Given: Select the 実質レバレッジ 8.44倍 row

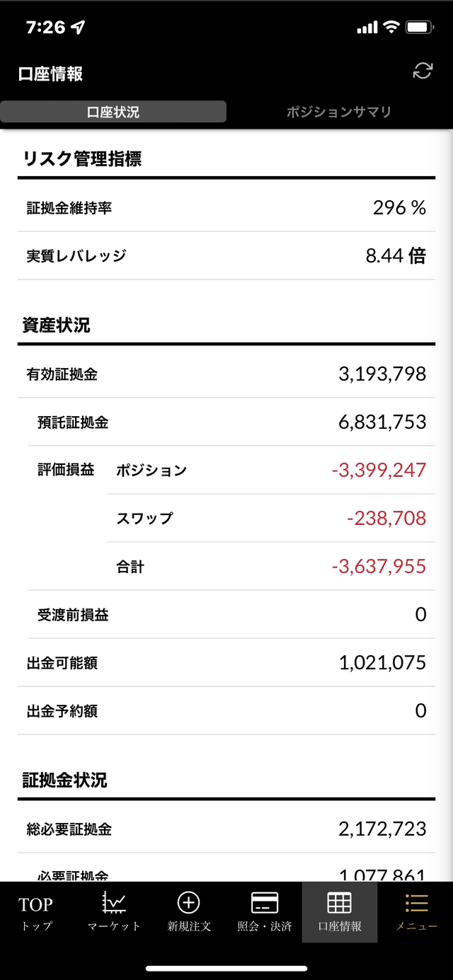Looking at the screenshot, I should tap(226, 255).
